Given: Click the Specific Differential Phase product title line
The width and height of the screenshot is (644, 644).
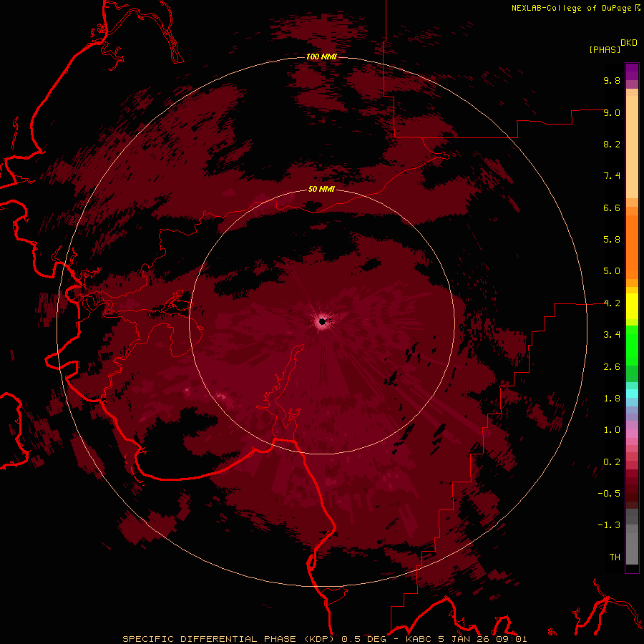Looking at the screenshot, I should coord(325,639).
